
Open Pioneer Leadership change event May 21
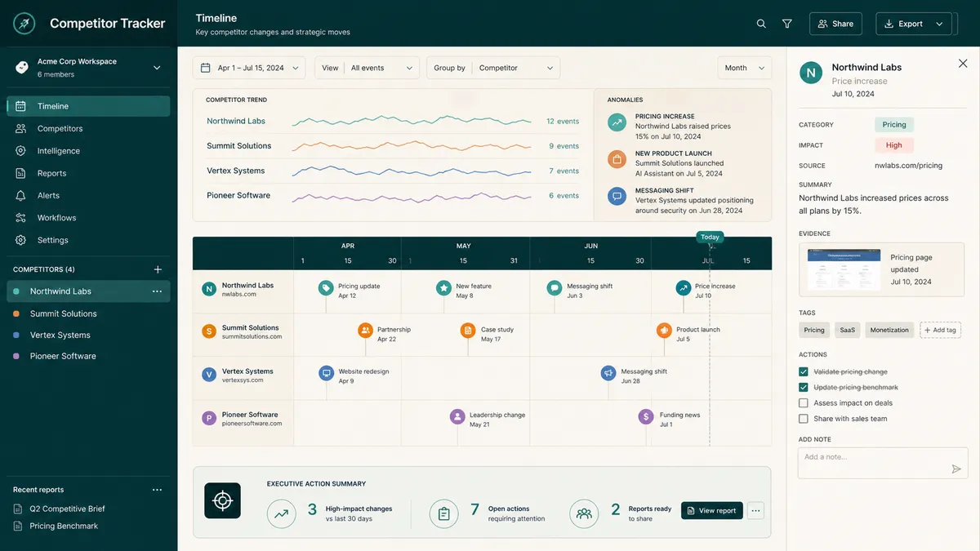(457, 416)
